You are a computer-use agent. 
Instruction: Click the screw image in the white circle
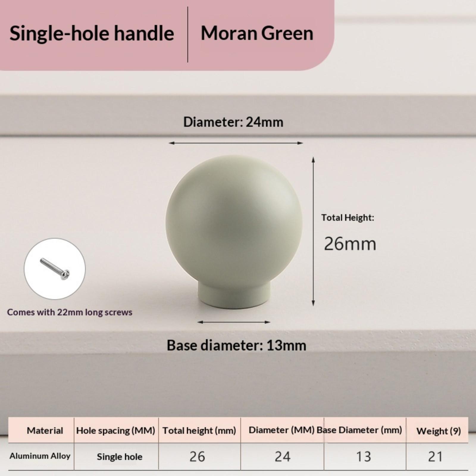[55, 269]
